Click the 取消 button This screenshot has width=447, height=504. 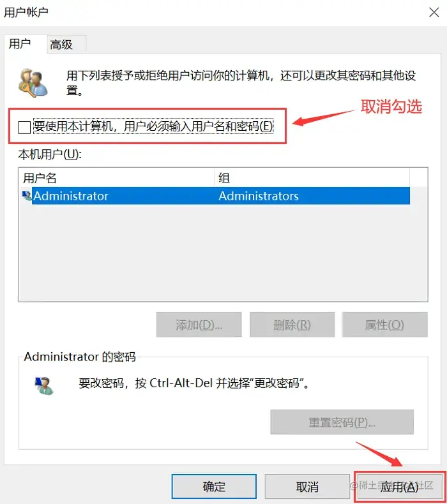point(307,486)
